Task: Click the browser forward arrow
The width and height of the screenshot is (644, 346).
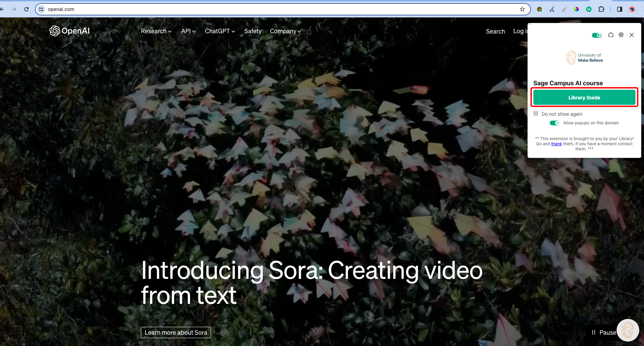Action: 14,9
